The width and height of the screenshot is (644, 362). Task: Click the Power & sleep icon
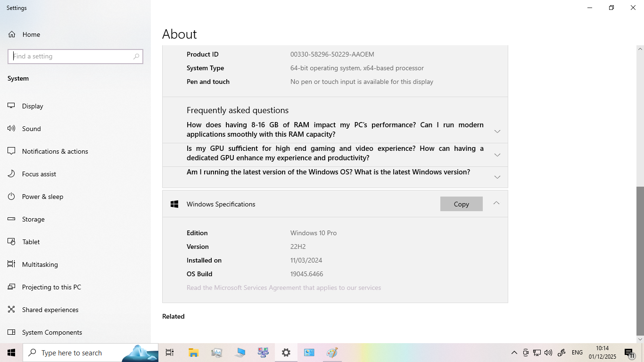(12, 197)
